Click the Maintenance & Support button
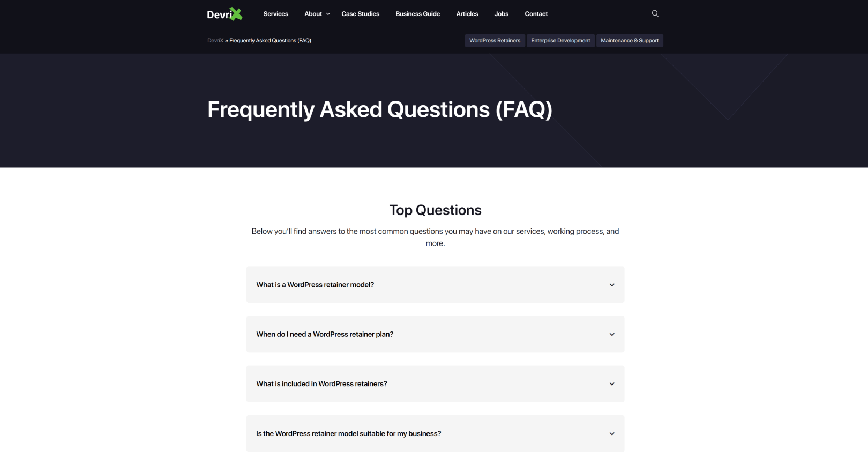This screenshot has height=465, width=868. [x=630, y=41]
